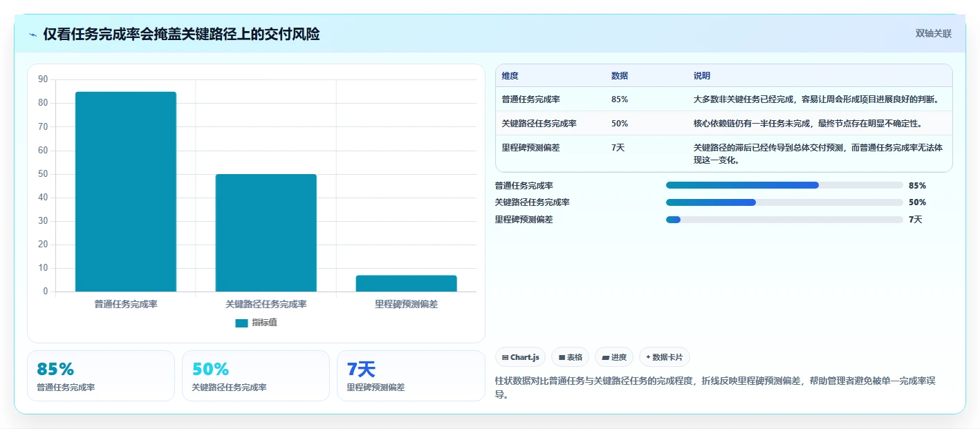Click the 维度 column header

(x=510, y=76)
